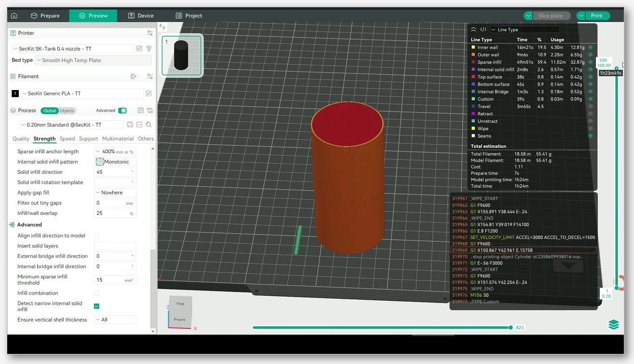Image resolution: width=634 pixels, height=364 pixels.
Task: Select filament number 1 color box
Action: click(15, 93)
